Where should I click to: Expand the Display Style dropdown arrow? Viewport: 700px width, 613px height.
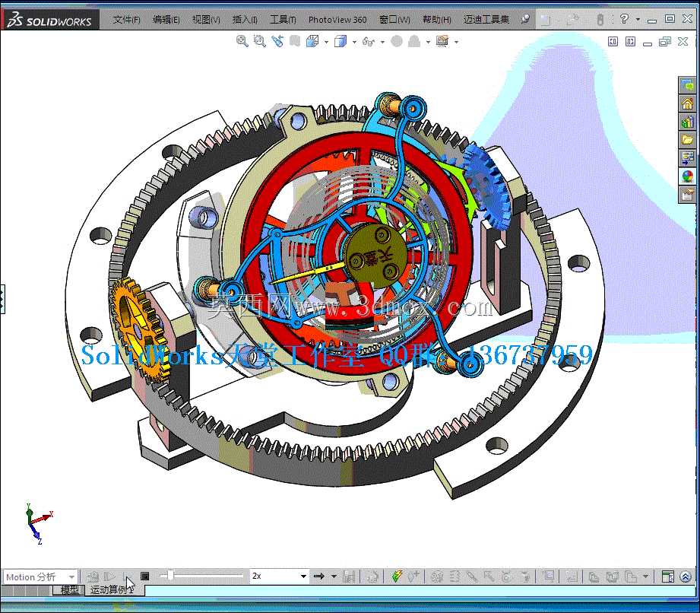coord(354,43)
